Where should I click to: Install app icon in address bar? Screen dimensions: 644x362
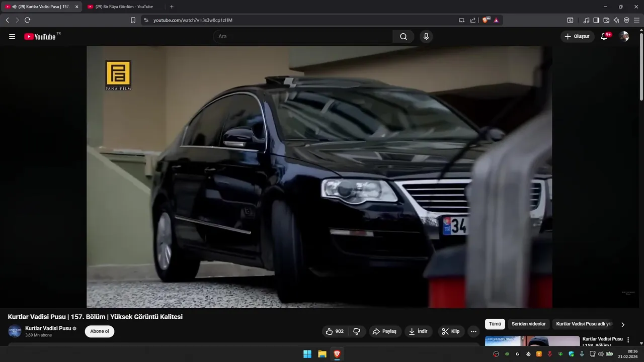tap(461, 20)
